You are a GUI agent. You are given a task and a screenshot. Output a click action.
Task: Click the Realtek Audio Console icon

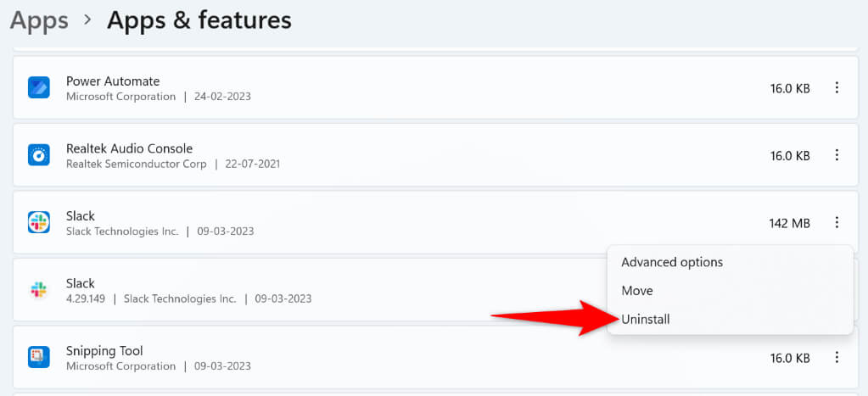tap(39, 155)
